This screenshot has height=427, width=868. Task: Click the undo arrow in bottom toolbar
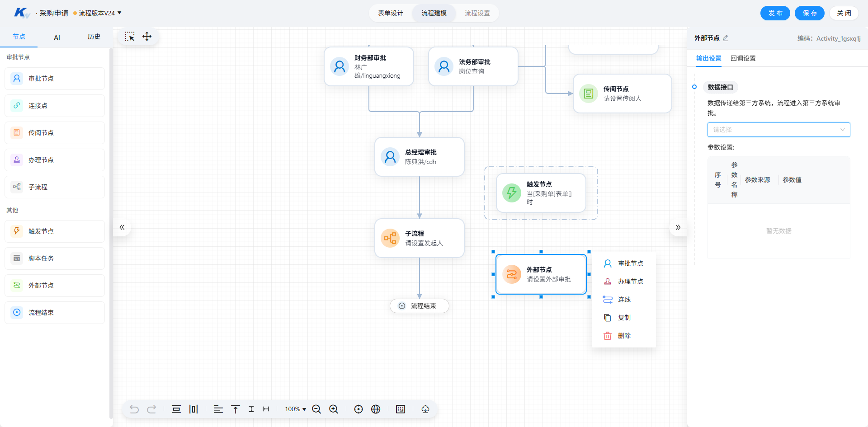(134, 409)
